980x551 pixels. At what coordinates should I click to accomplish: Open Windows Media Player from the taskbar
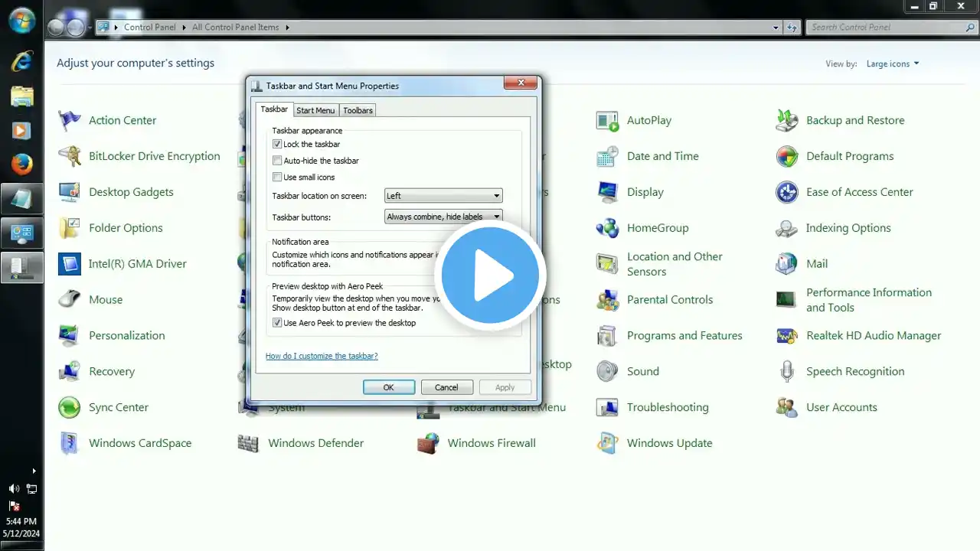tap(21, 129)
